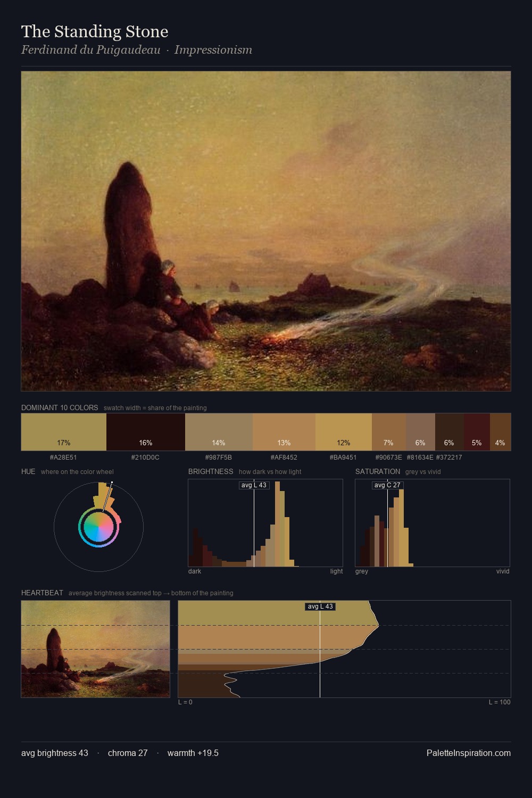Click the 'dark' axis label
The height and width of the screenshot is (798, 532).
pos(195,571)
